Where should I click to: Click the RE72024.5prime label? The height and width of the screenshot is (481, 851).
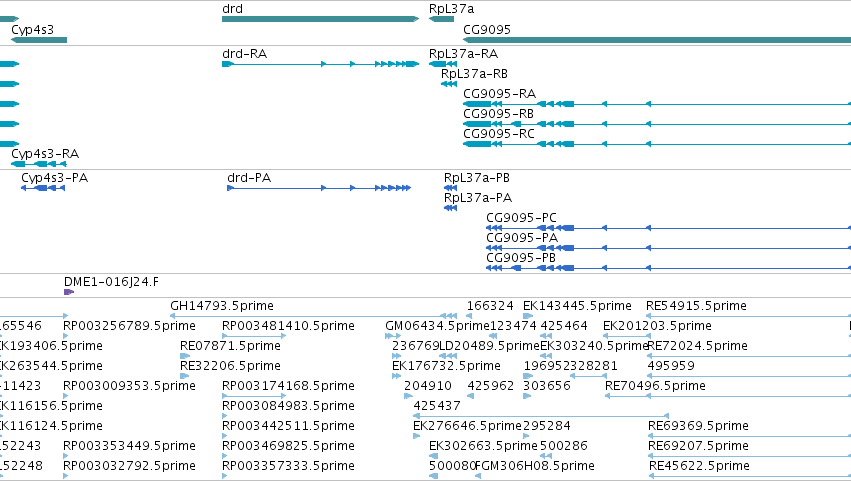pos(697,346)
